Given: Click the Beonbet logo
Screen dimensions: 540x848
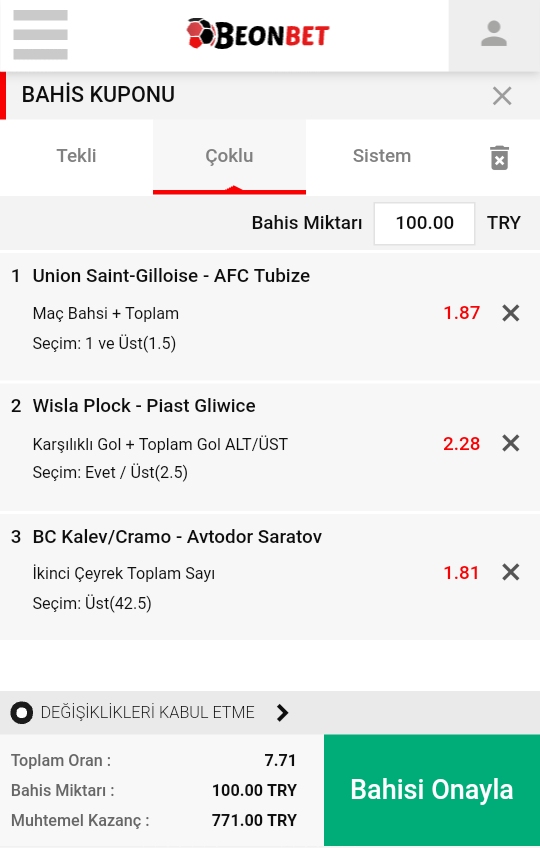Looking at the screenshot, I should pyautogui.click(x=258, y=34).
